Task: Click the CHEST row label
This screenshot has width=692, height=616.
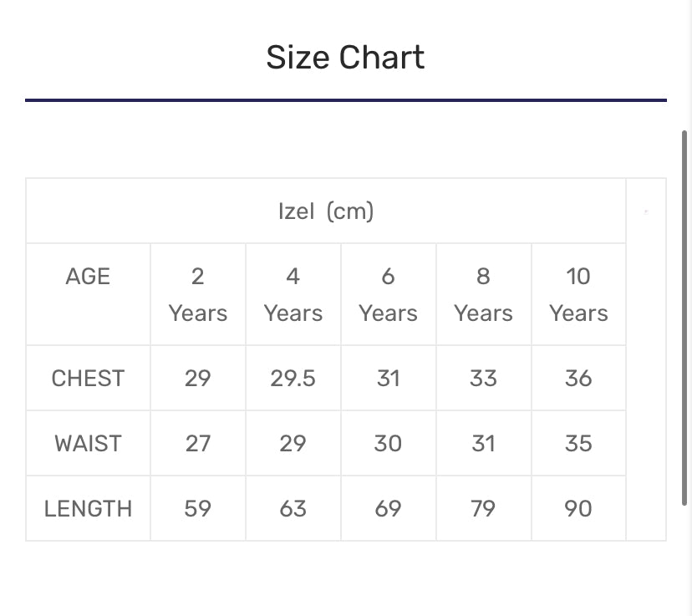Action: click(88, 379)
